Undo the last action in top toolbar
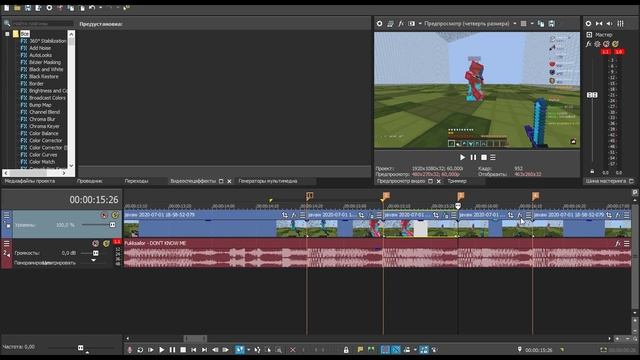 tap(92, 8)
